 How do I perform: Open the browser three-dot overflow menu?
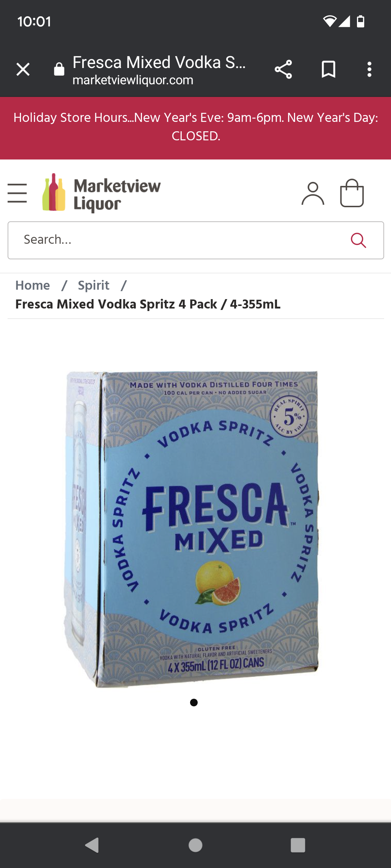(x=369, y=69)
